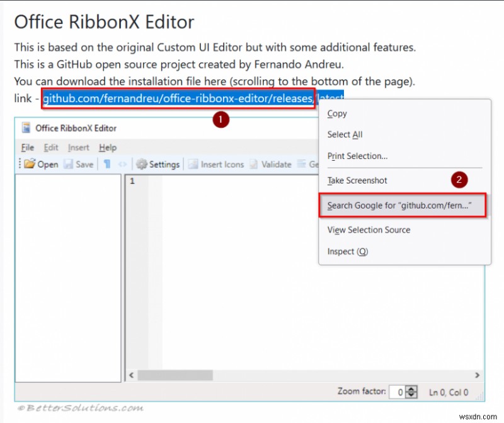Validate the XML with the Validate icon
Image resolution: width=504 pixels, height=423 pixels.
pos(270,164)
